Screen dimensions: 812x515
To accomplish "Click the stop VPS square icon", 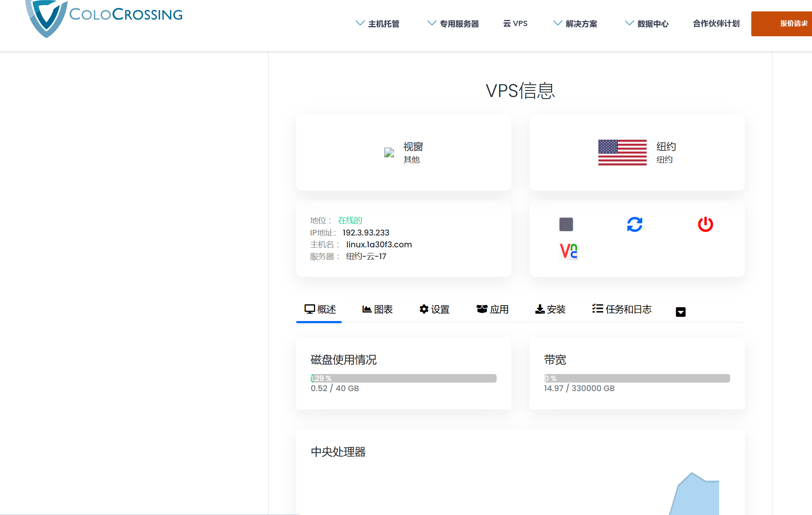I will click(566, 224).
